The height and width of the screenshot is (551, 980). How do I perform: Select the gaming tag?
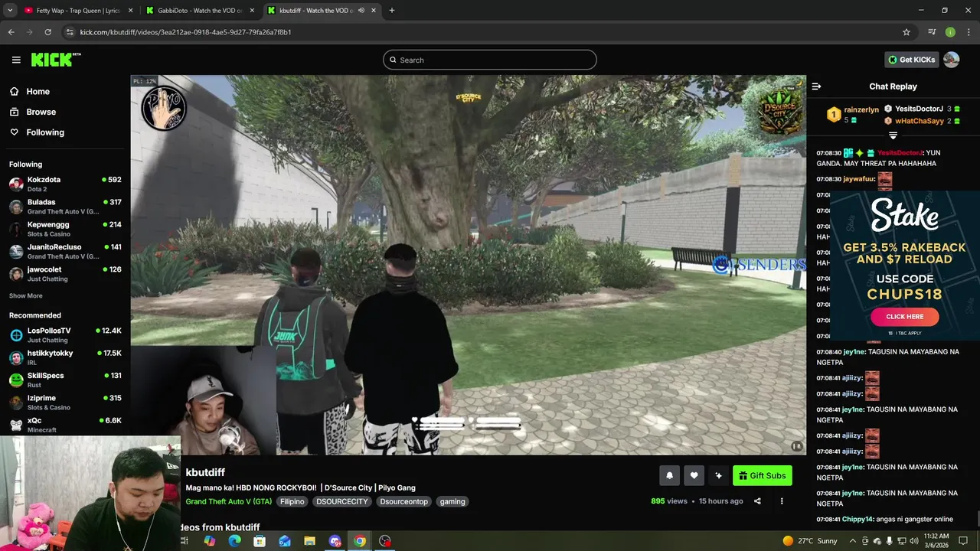pyautogui.click(x=452, y=501)
